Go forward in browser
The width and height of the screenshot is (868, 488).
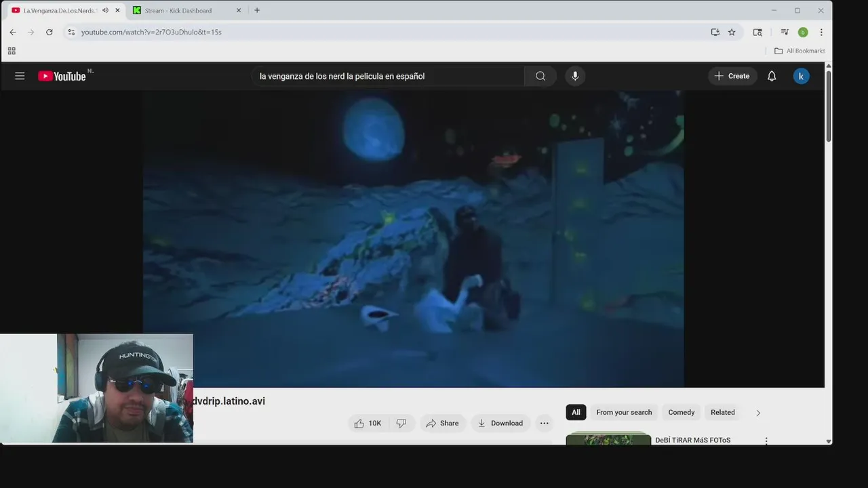[31, 32]
